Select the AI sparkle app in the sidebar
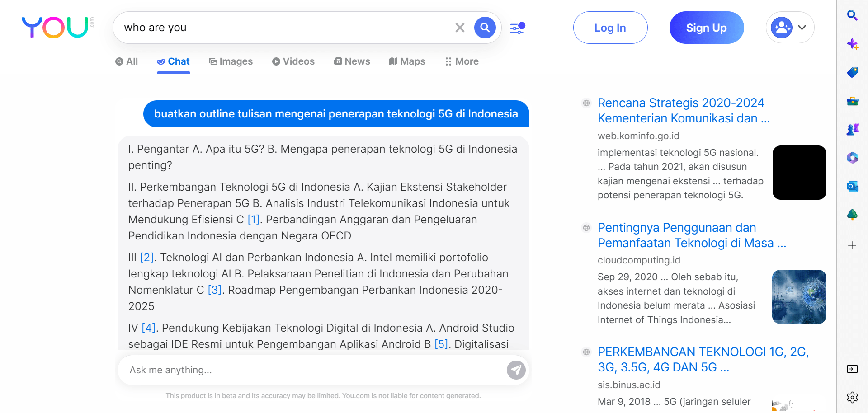Image resolution: width=868 pixels, height=413 pixels. [x=853, y=44]
